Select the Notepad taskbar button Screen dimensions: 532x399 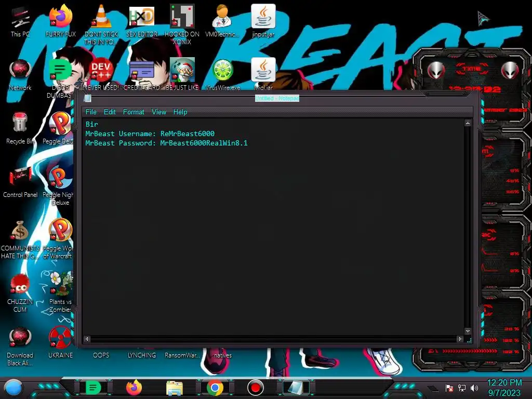pyautogui.click(x=296, y=388)
